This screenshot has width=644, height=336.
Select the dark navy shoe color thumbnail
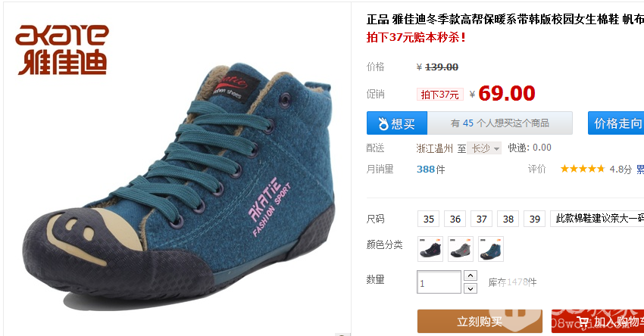pyautogui.click(x=430, y=249)
